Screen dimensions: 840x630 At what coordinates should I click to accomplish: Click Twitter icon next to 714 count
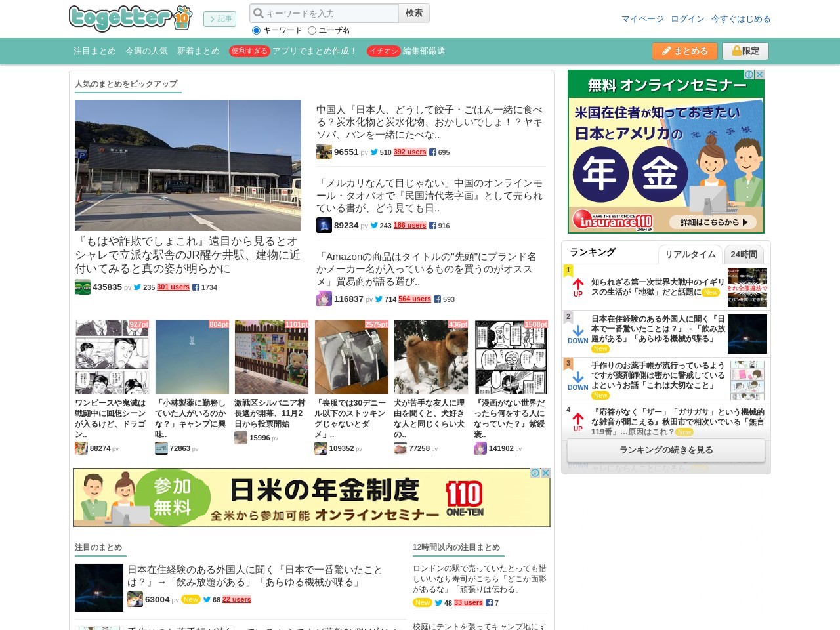(x=379, y=299)
